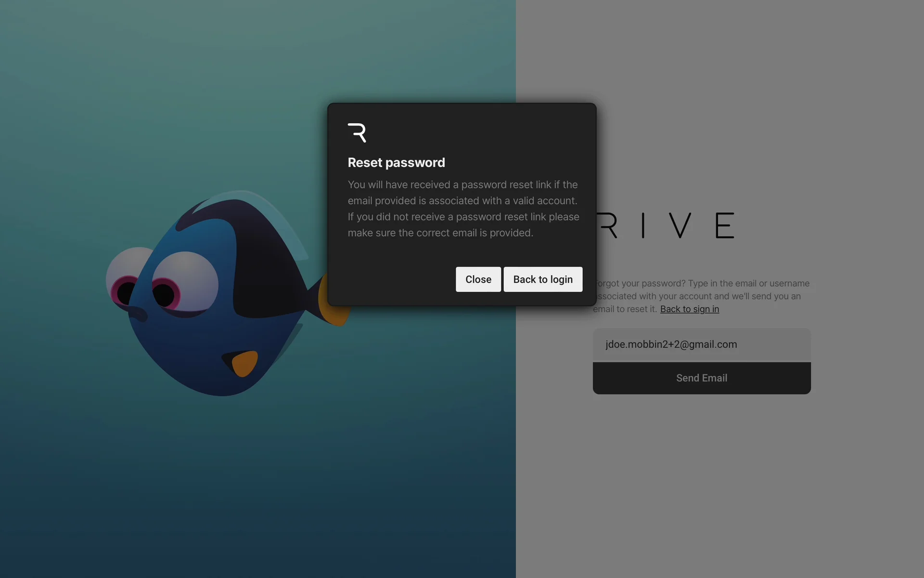Viewport: 924px width, 578px height.
Task: Click the Back to login button
Action: [543, 279]
